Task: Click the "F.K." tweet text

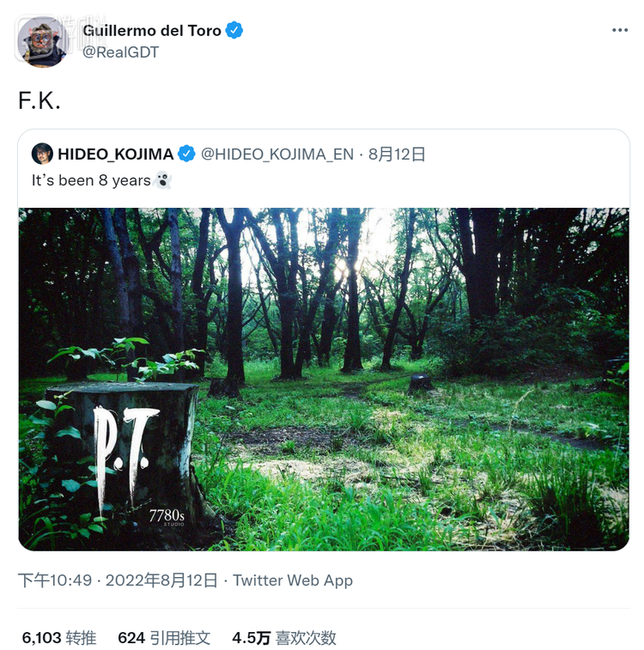Action: click(39, 100)
